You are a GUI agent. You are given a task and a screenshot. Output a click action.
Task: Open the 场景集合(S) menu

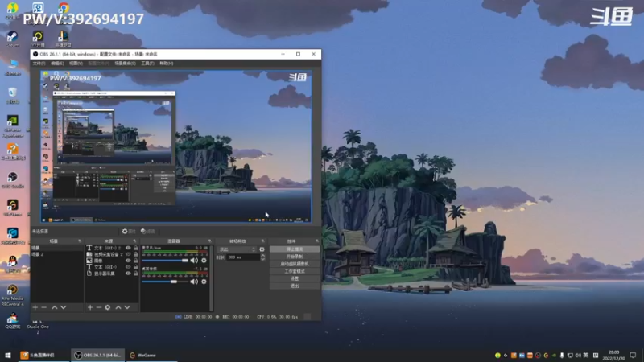125,64
